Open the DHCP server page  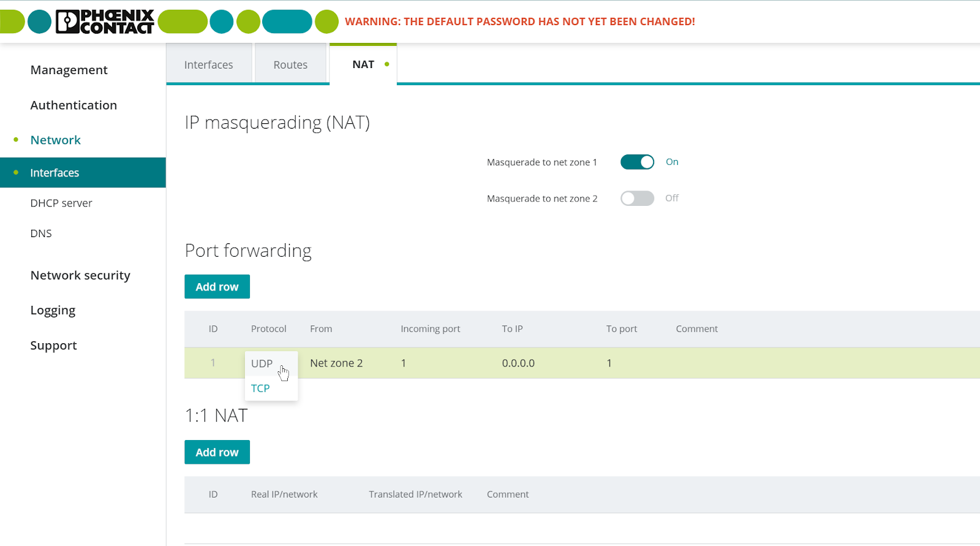61,203
